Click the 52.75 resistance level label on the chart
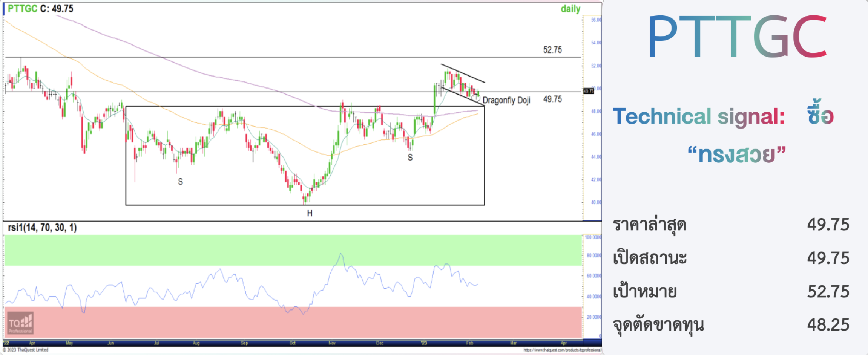This screenshot has height=355, width=868. coord(552,50)
